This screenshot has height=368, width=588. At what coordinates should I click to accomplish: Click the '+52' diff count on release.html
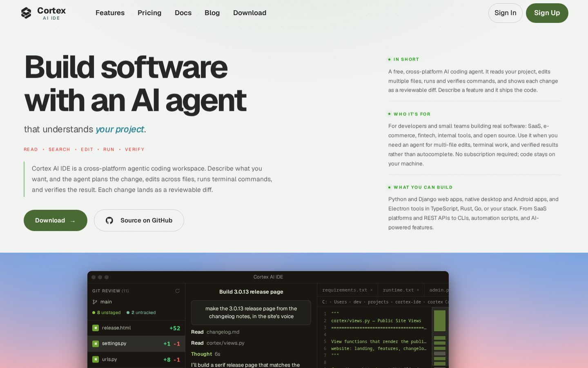(x=175, y=328)
